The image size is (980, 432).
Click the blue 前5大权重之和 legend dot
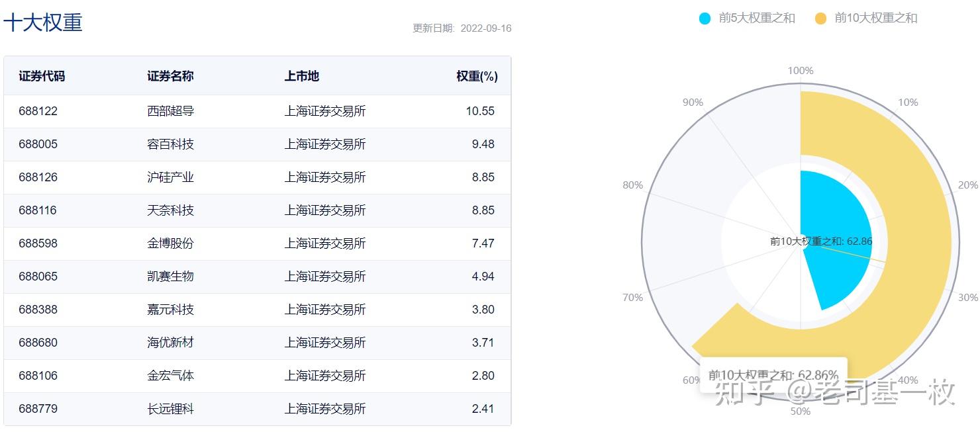705,19
